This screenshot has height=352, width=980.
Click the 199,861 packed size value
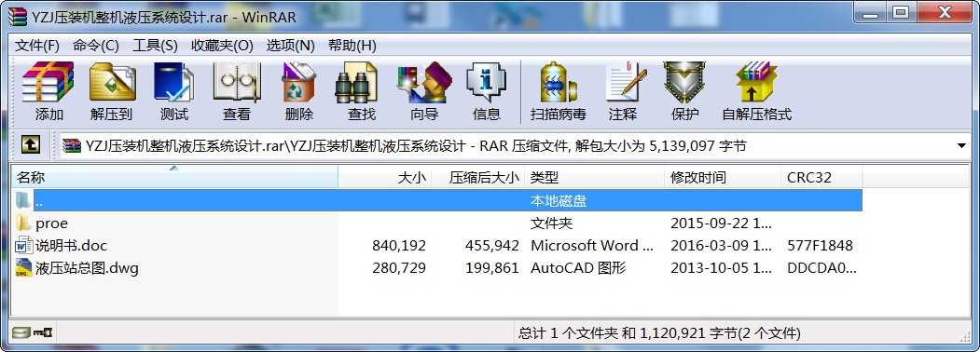tap(492, 268)
